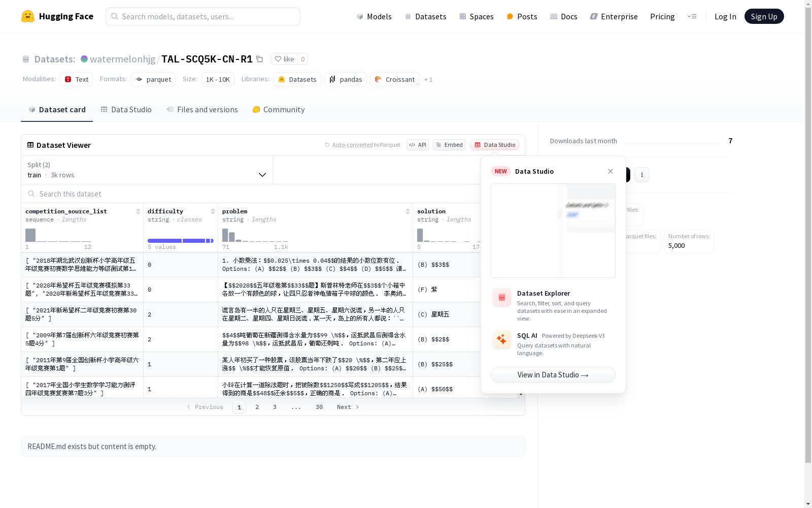Sort the competition_source_list column
Viewport: 812px width, 508px height.
pos(138,211)
